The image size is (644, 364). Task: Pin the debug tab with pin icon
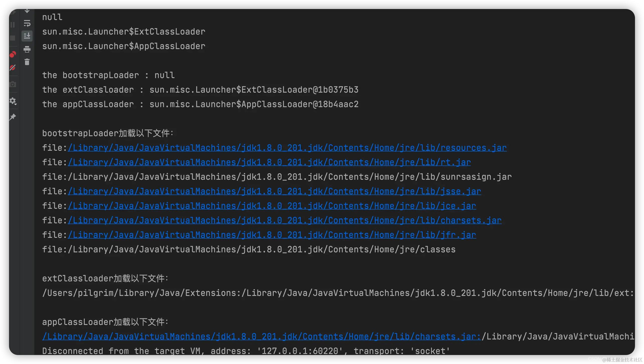tap(13, 117)
